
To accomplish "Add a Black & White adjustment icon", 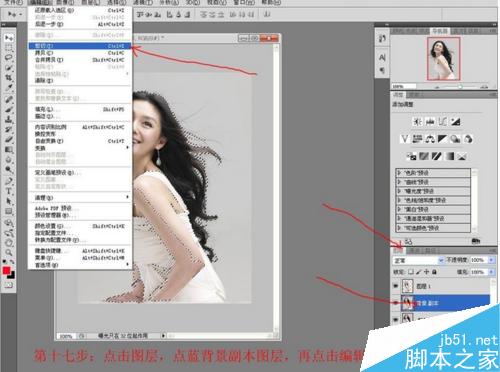I will click(442, 139).
